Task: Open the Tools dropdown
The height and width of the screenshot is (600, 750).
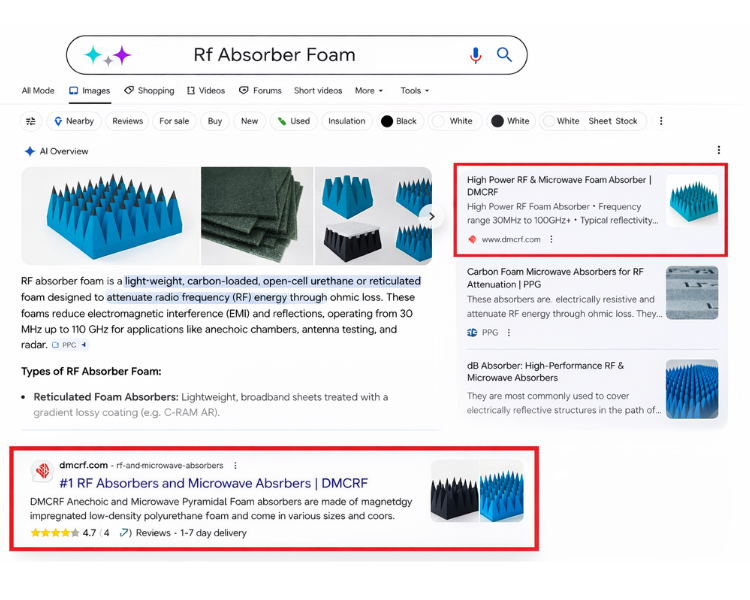Action: coord(414,91)
